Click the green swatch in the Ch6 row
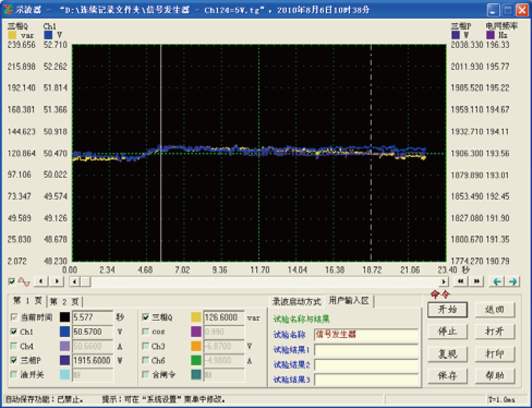The height and width of the screenshot is (408, 532). point(196,360)
